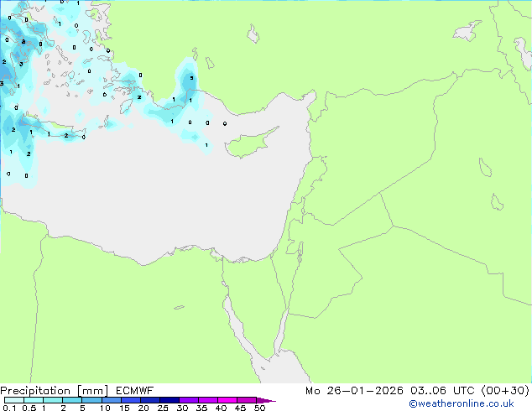Select the 2–5 mm legend color box
Screen dimensions: 532x411
72,400
